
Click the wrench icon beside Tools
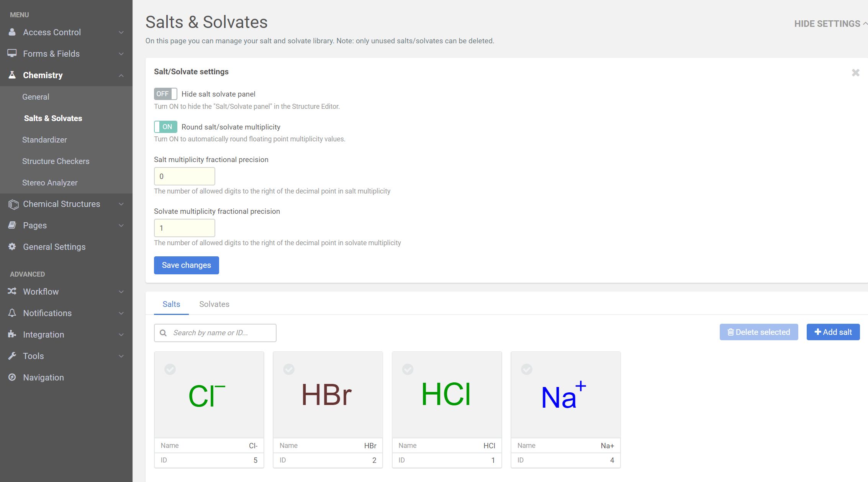(x=12, y=356)
